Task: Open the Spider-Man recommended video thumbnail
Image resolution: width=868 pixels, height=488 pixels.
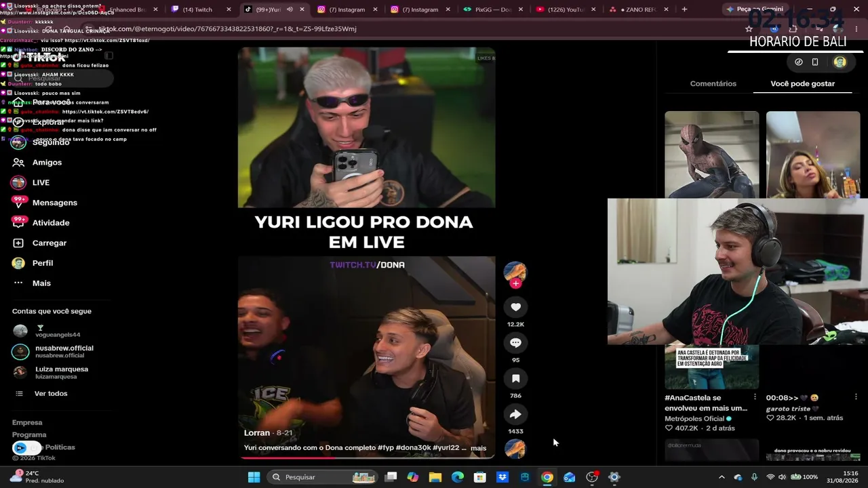Action: coord(711,155)
